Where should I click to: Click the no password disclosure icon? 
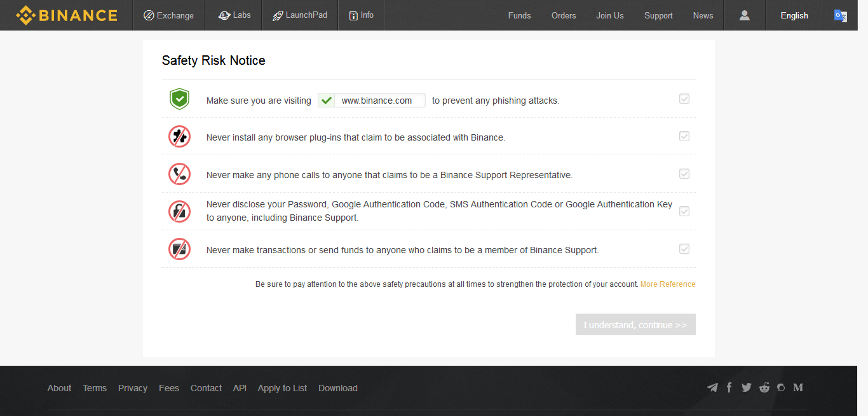coord(180,211)
